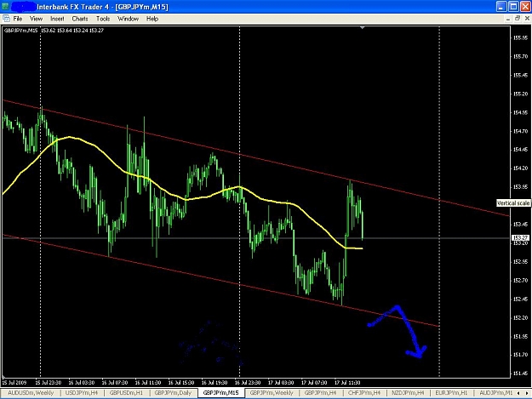Click the 154.70 price scale label

521,131
